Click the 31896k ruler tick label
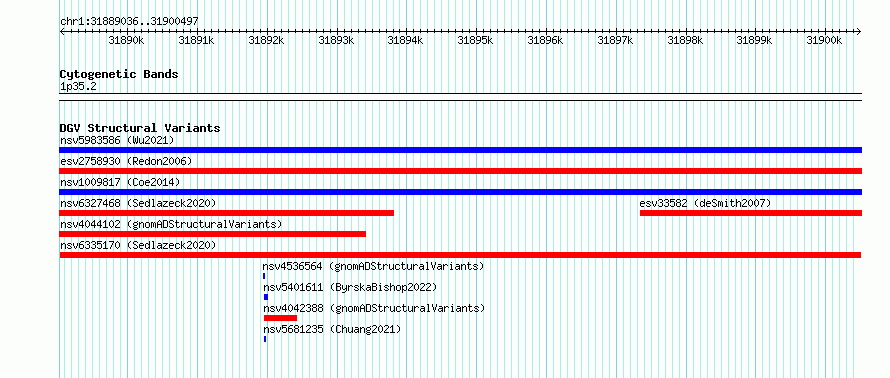This screenshot has height=378, width=890. (x=545, y=40)
